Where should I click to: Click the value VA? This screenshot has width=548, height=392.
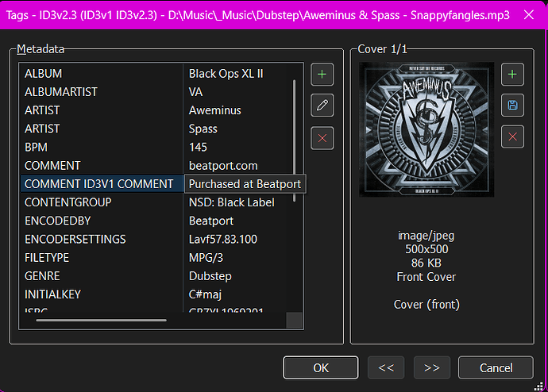click(x=195, y=92)
